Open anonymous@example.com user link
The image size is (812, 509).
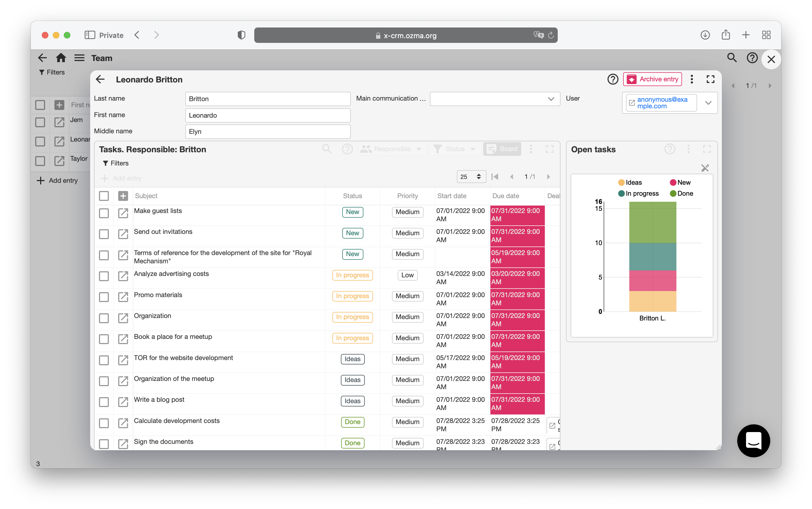[x=662, y=103]
